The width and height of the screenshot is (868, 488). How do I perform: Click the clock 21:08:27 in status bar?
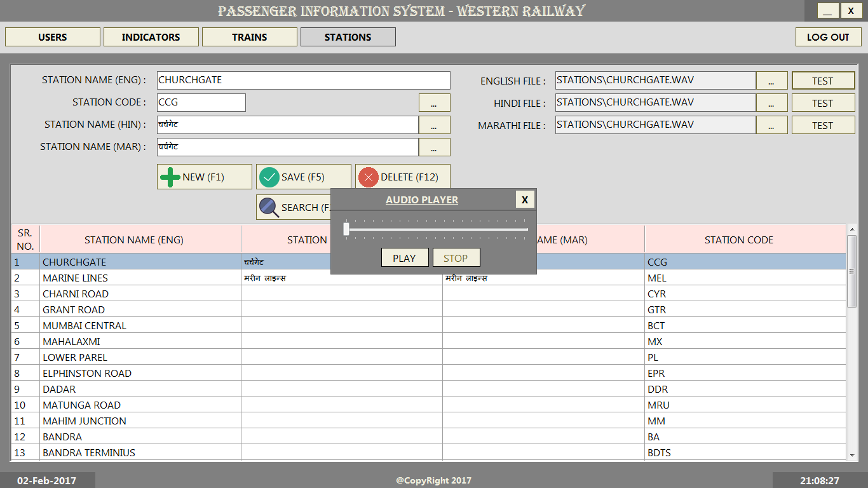[820, 480]
